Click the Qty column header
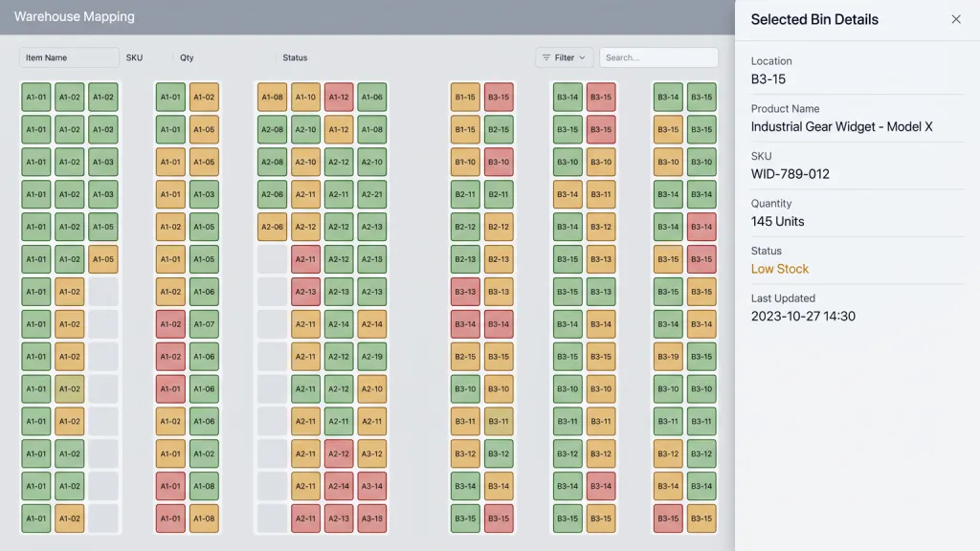The image size is (980, 551). [x=187, y=57]
